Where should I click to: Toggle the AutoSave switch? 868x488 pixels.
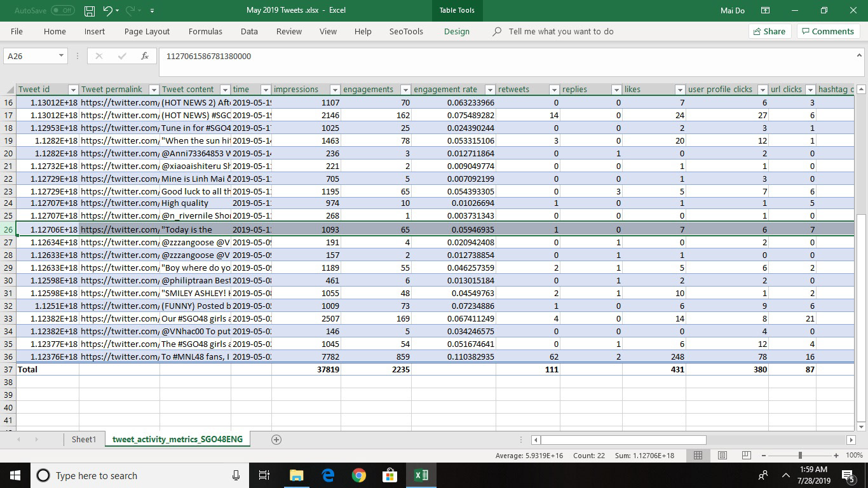(62, 11)
